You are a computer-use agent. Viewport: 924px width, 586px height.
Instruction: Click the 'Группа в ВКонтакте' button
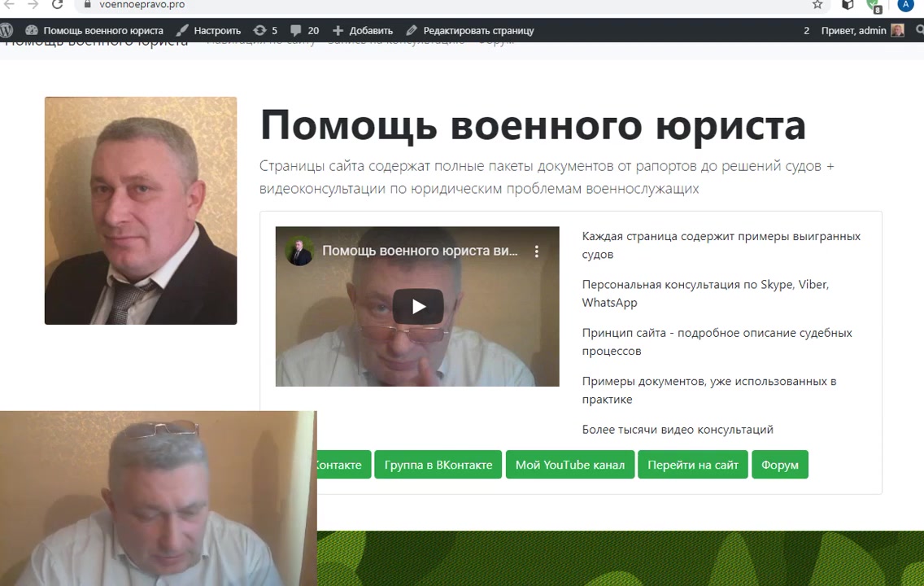pos(438,465)
